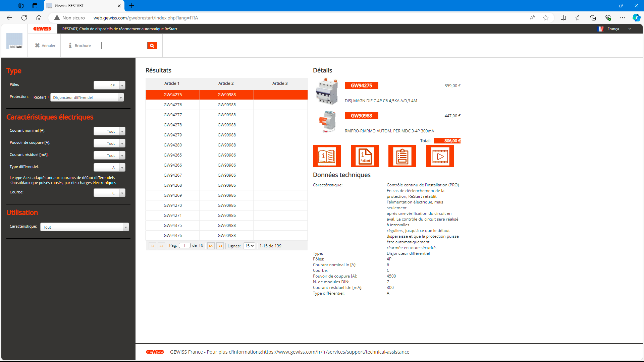Close the Gewiss RESTART tab

point(119,6)
